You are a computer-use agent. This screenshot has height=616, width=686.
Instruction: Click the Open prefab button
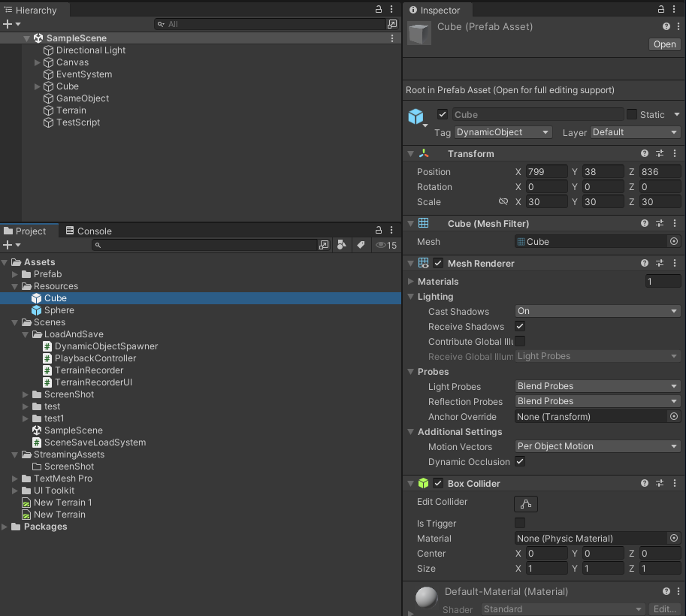(664, 44)
